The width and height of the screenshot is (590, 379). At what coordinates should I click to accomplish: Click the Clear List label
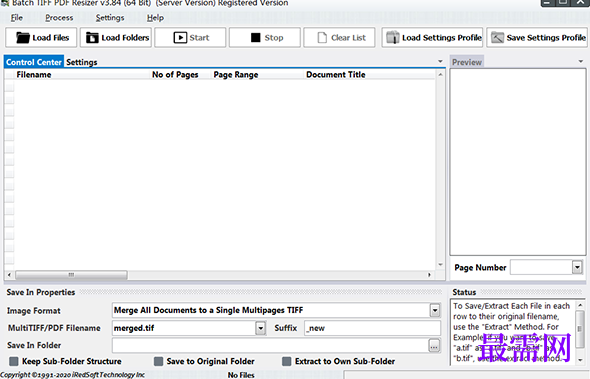348,38
